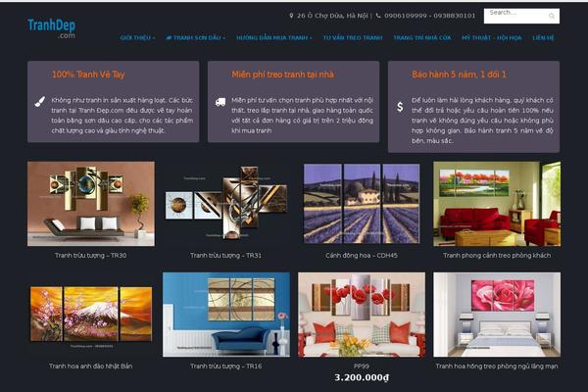Expand the HƯỚNG DẪN MUA TRANH menu
The width and height of the screenshot is (588, 392).
click(273, 37)
